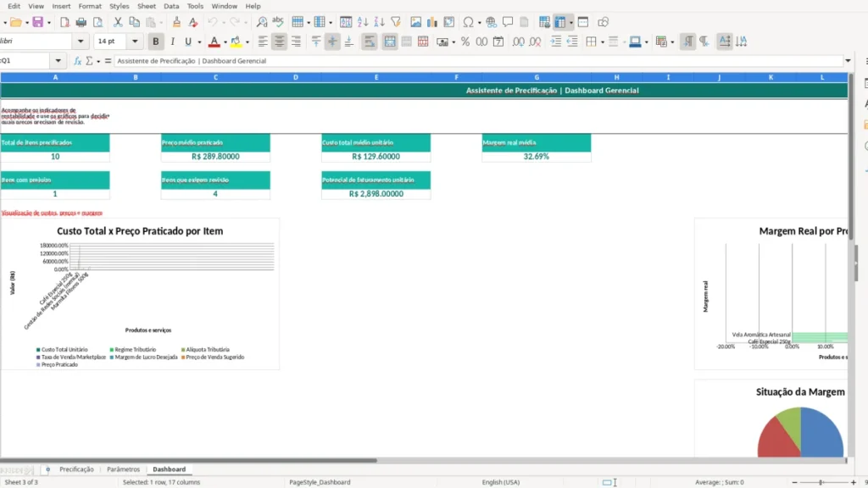Open the font name dropdown
This screenshot has width=868, height=488.
81,42
